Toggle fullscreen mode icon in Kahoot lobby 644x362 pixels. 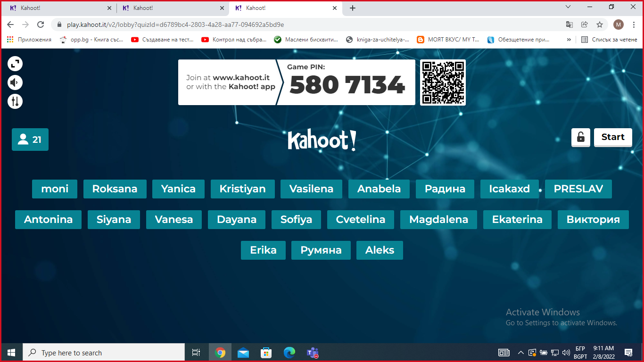[x=15, y=64]
